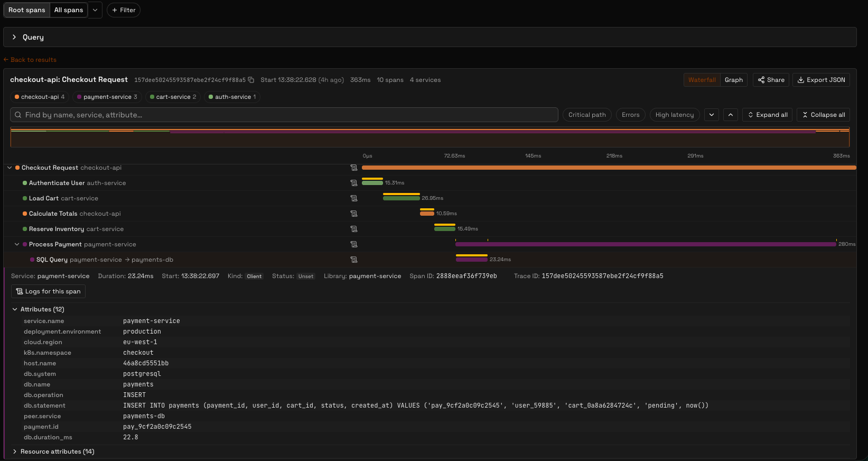This screenshot has width=868, height=461.
Task: Click the Span ID 2888eeaf36f739eb
Action: point(466,276)
